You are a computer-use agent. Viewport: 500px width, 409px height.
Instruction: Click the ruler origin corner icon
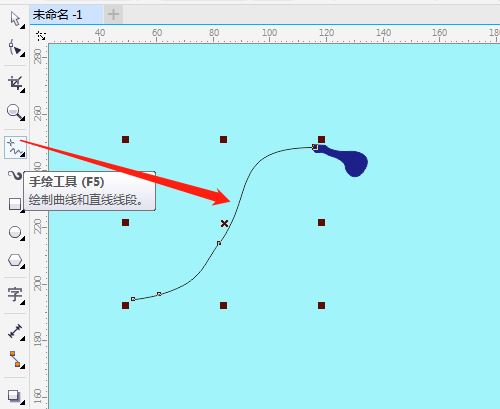tap(41, 36)
